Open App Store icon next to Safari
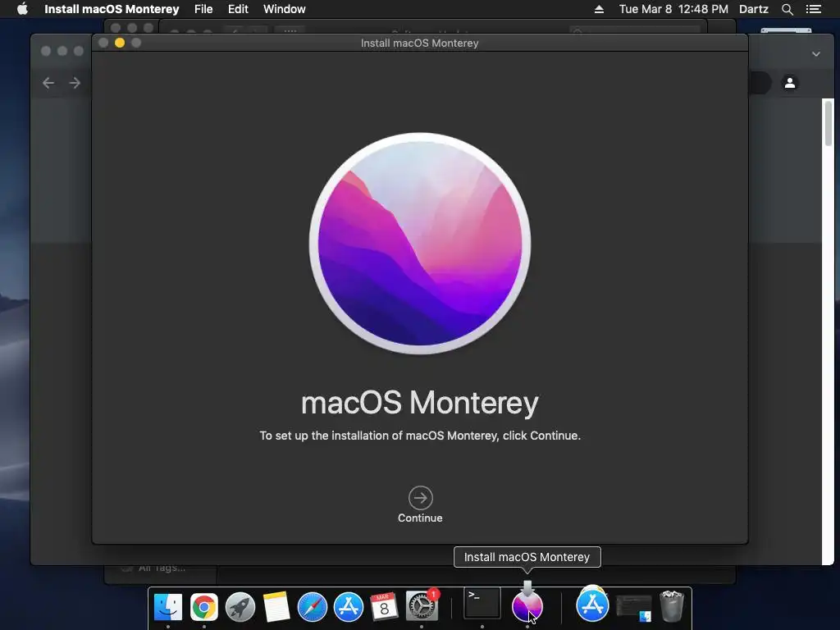Viewport: 840px width, 630px height. [x=349, y=606]
